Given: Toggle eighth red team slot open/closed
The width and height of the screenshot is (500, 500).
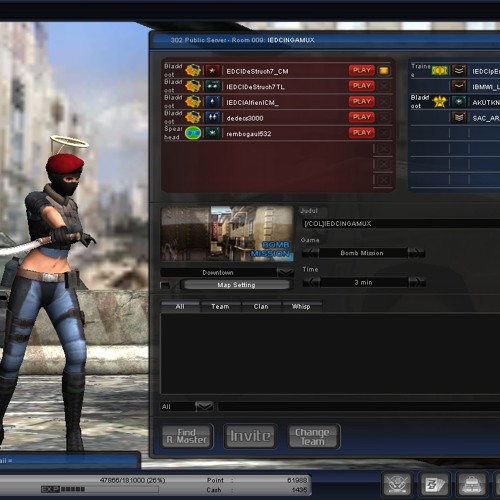Looking at the screenshot, I should click(x=384, y=180).
